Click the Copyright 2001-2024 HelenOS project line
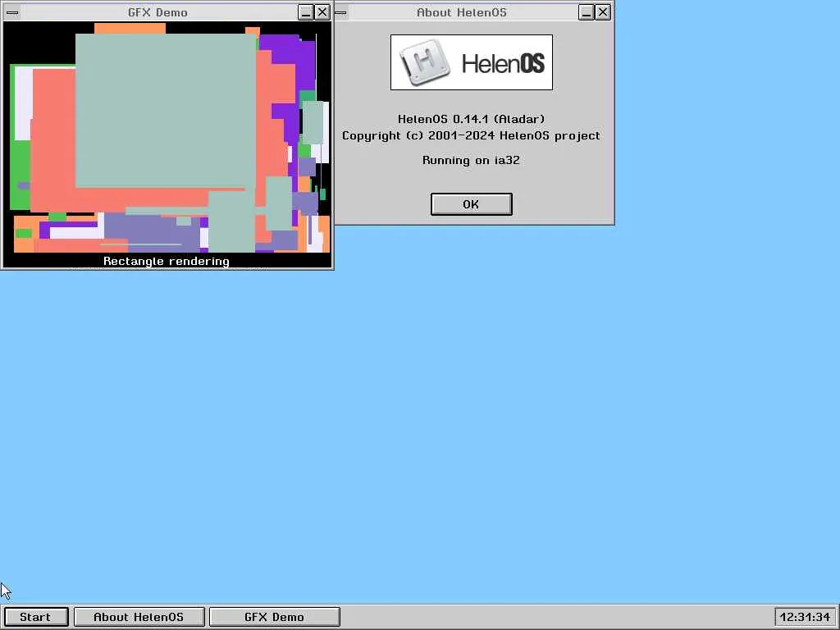 (x=472, y=135)
